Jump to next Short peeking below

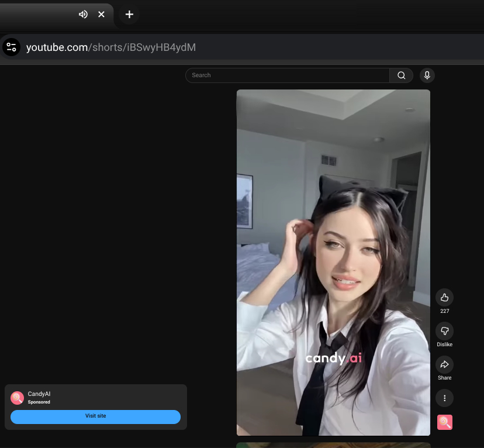(x=333, y=444)
